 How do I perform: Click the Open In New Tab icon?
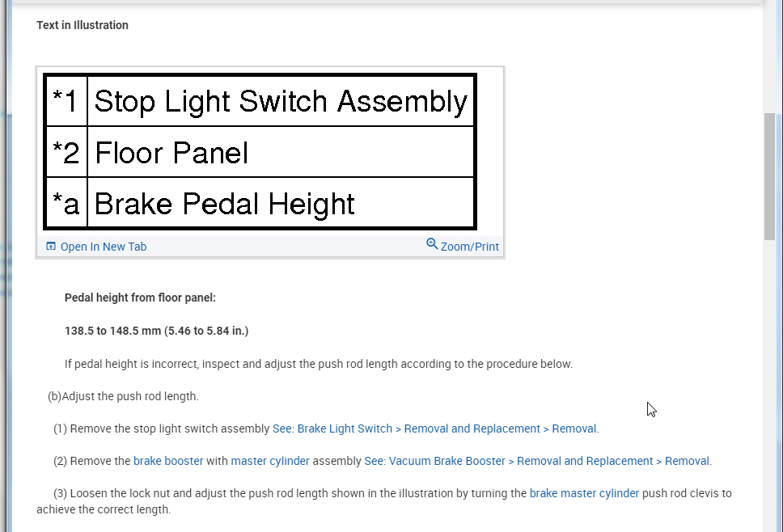(x=50, y=247)
